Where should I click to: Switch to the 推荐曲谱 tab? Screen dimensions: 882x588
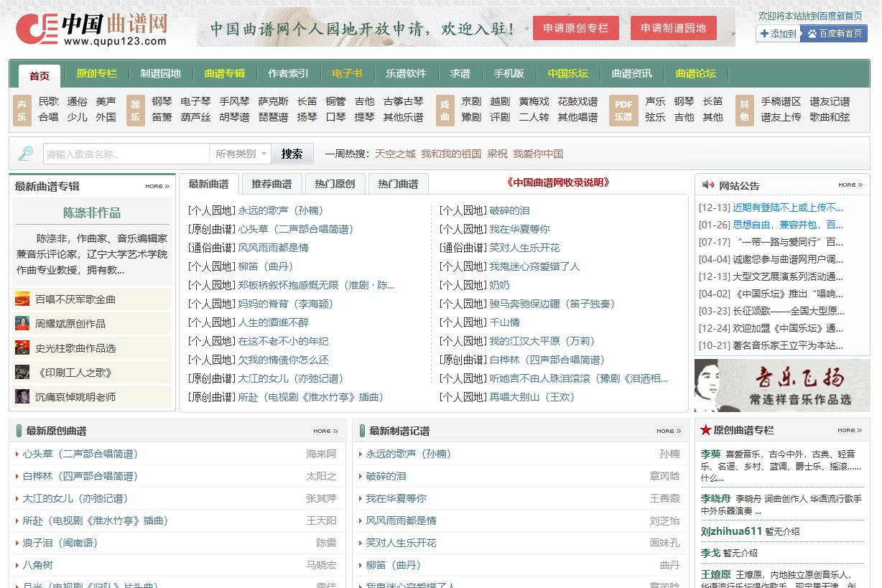click(271, 183)
